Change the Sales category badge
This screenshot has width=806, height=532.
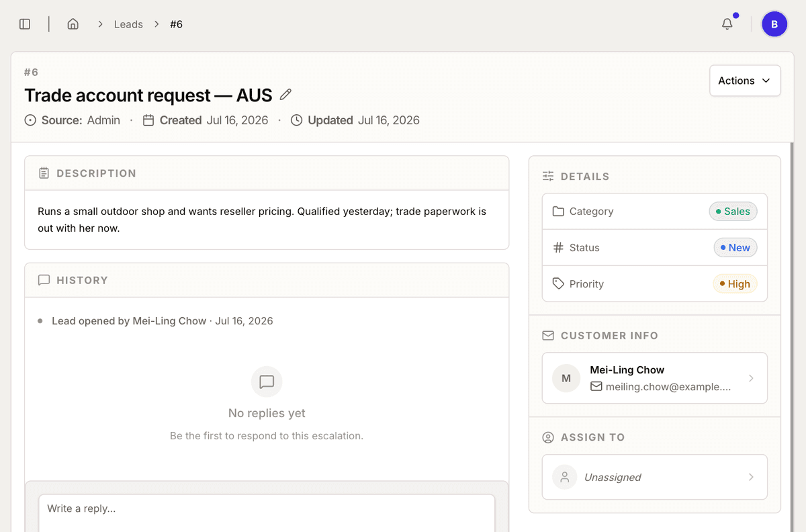click(733, 211)
